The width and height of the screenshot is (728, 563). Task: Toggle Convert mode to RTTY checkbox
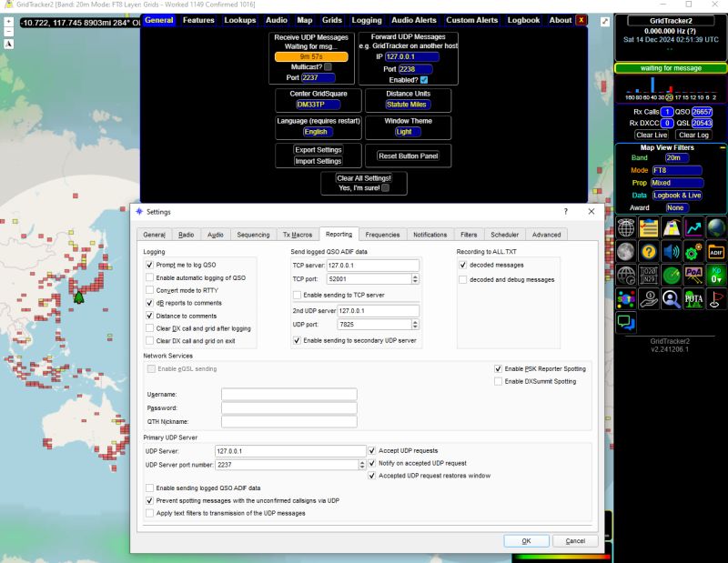click(x=149, y=290)
